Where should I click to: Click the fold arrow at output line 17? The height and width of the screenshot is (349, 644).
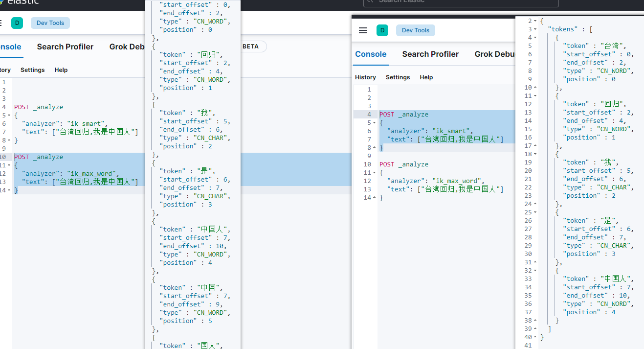click(x=535, y=146)
